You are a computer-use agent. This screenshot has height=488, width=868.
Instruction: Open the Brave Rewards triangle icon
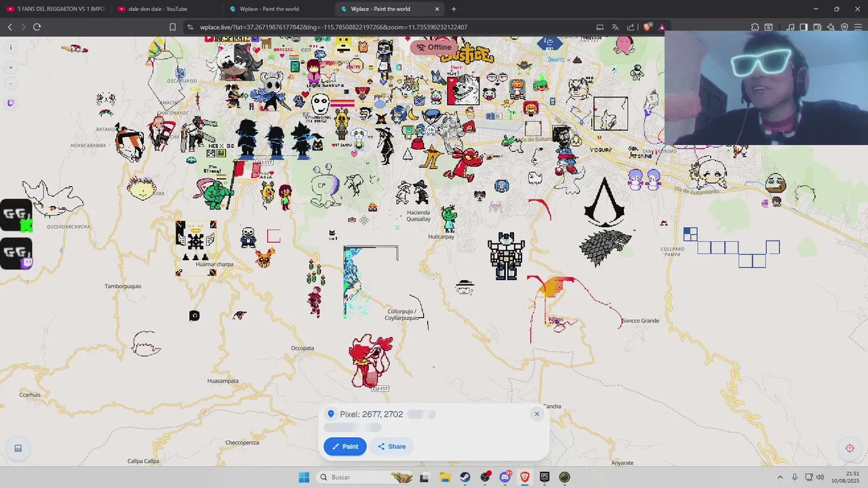[x=662, y=27]
